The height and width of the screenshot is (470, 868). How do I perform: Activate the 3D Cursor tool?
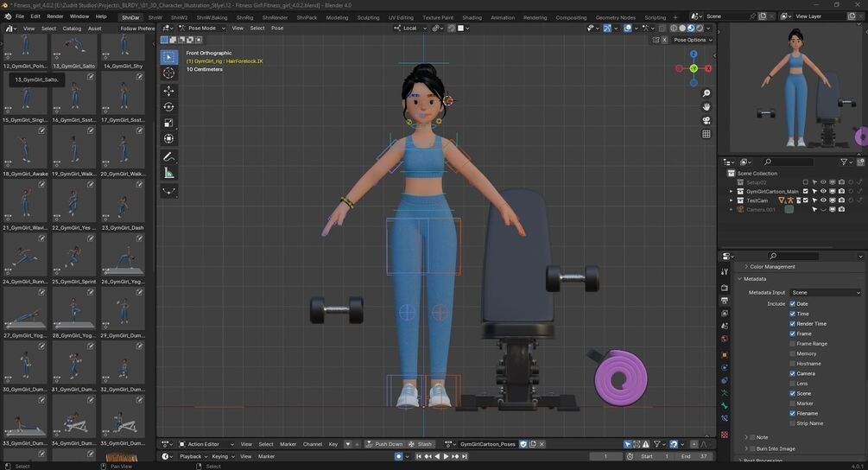[168, 73]
